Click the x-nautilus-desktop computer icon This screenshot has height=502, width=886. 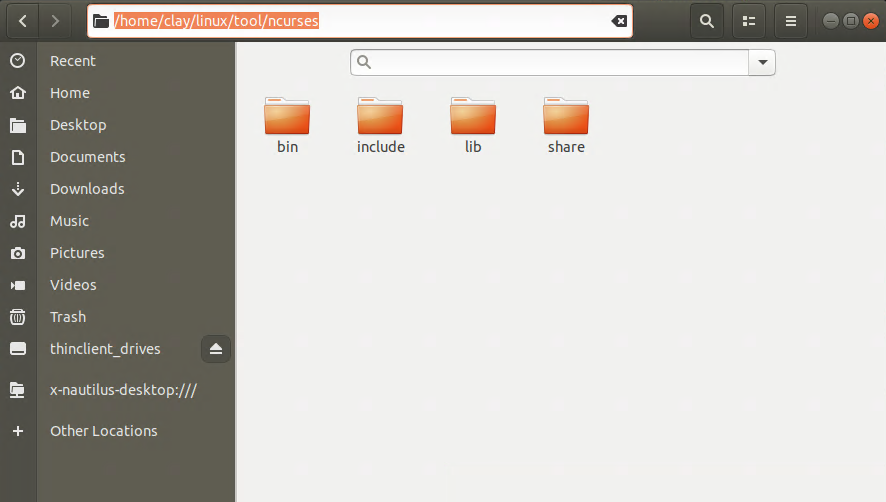click(x=18, y=390)
